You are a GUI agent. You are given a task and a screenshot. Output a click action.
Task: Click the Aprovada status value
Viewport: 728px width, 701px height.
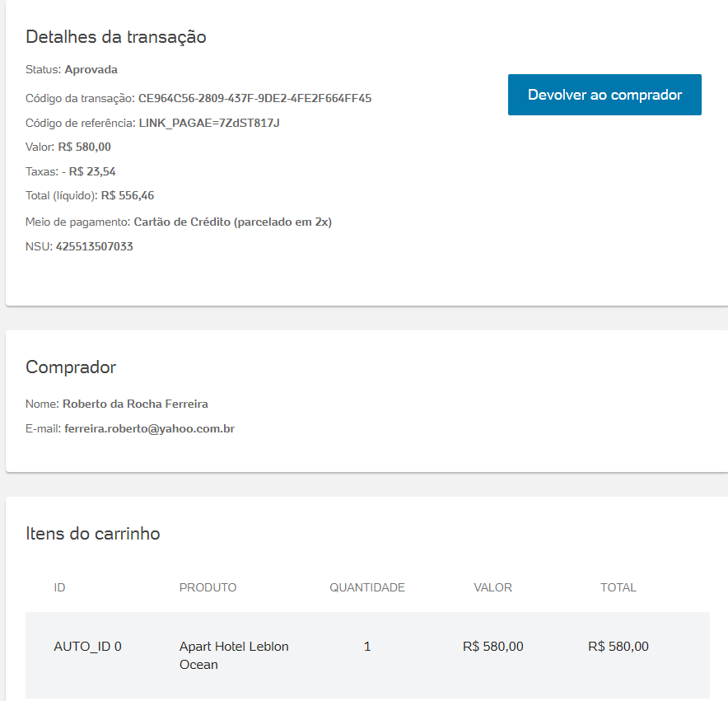click(91, 69)
